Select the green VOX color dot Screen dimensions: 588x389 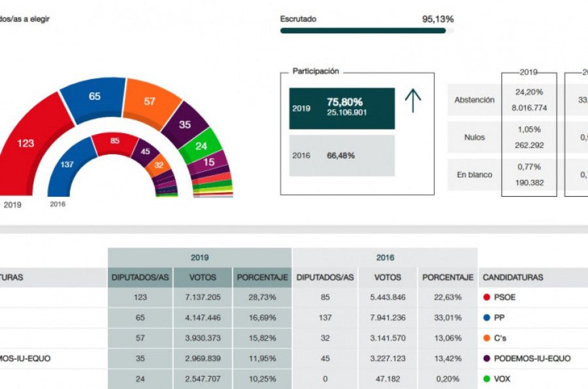[x=487, y=379]
